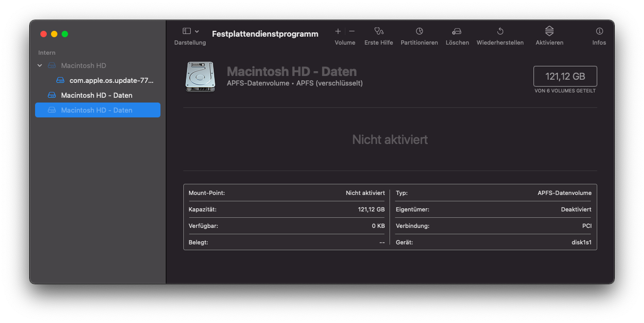The width and height of the screenshot is (644, 323).
Task: Click the 121,12 GB size box
Action: pos(565,76)
